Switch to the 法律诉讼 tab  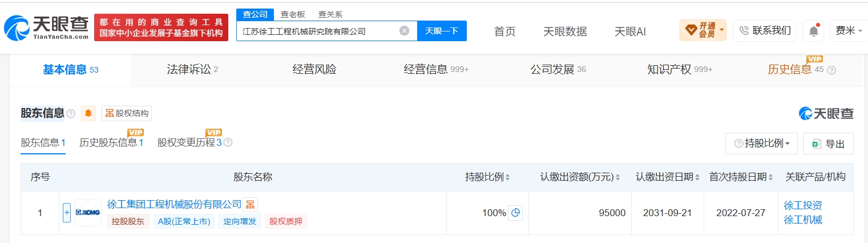click(x=192, y=70)
